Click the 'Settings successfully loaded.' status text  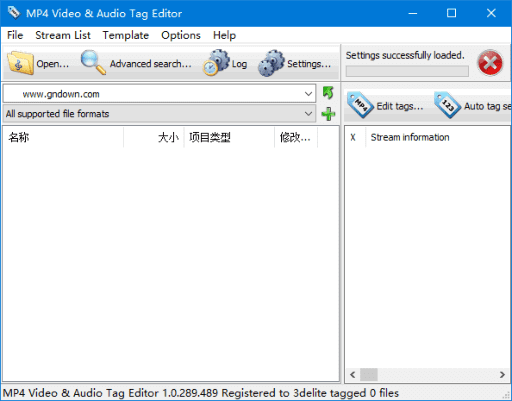[405, 55]
